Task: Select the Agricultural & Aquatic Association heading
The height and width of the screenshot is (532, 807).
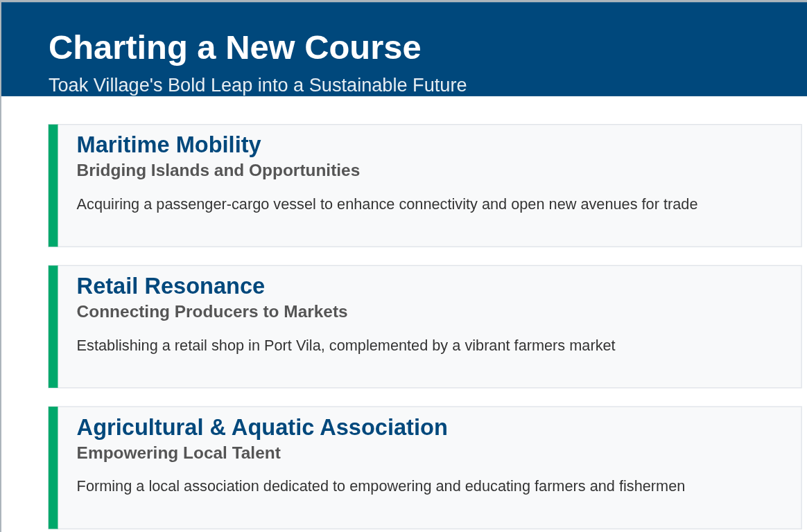Action: [262, 427]
